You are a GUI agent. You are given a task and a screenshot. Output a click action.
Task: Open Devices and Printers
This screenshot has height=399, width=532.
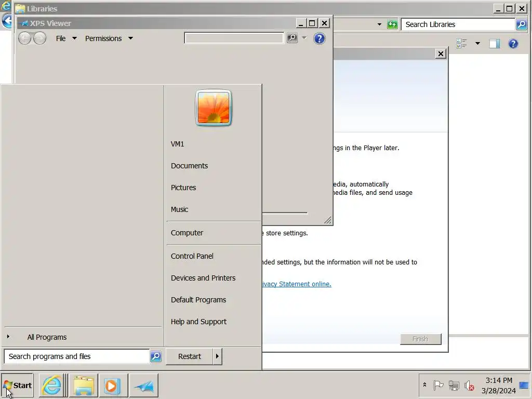pos(203,278)
